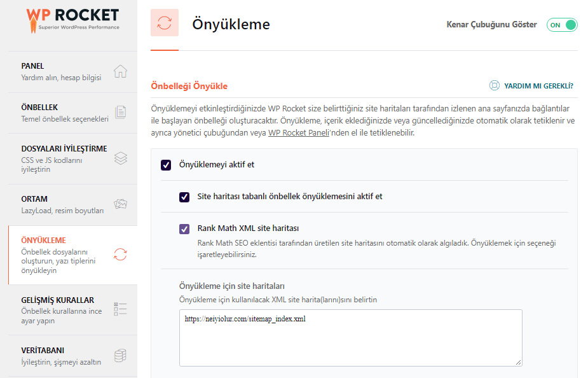Viewport: 588px width, 378px height.
Task: Open the ORTAM menu section
Action: [x=72, y=204]
